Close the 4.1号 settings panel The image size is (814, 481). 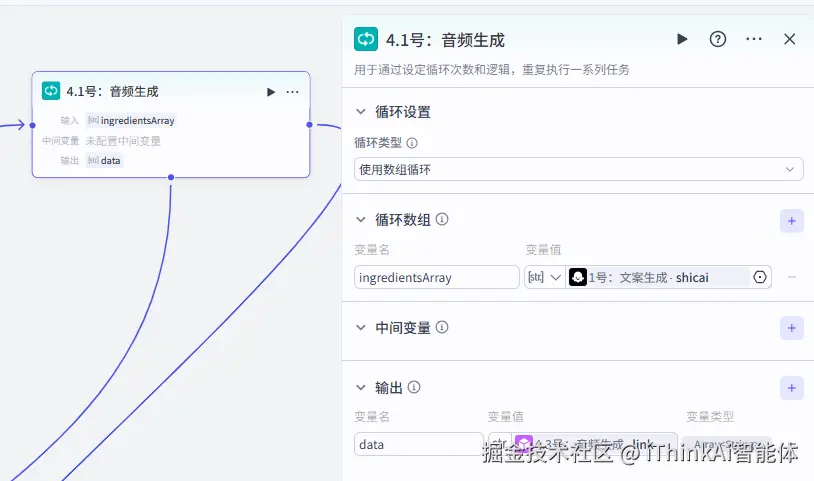pos(790,39)
